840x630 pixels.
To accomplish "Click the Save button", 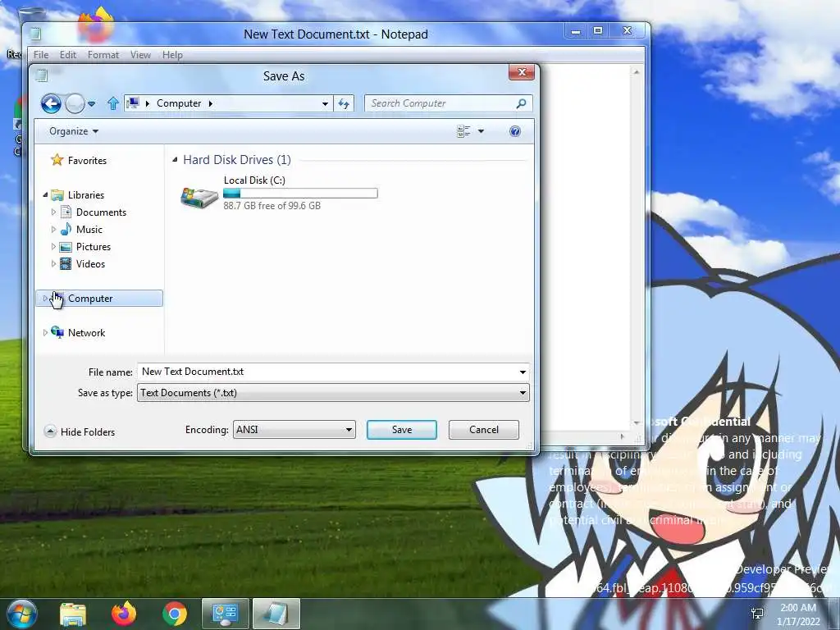I will click(402, 430).
